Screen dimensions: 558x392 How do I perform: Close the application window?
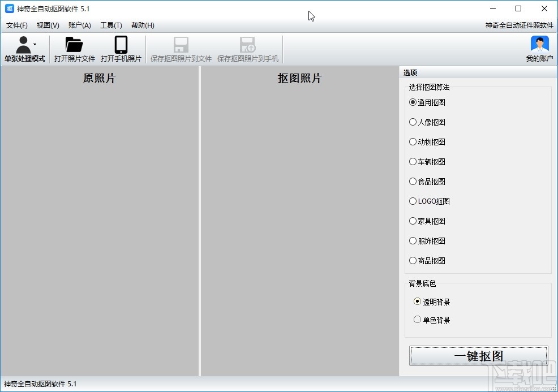pos(544,8)
